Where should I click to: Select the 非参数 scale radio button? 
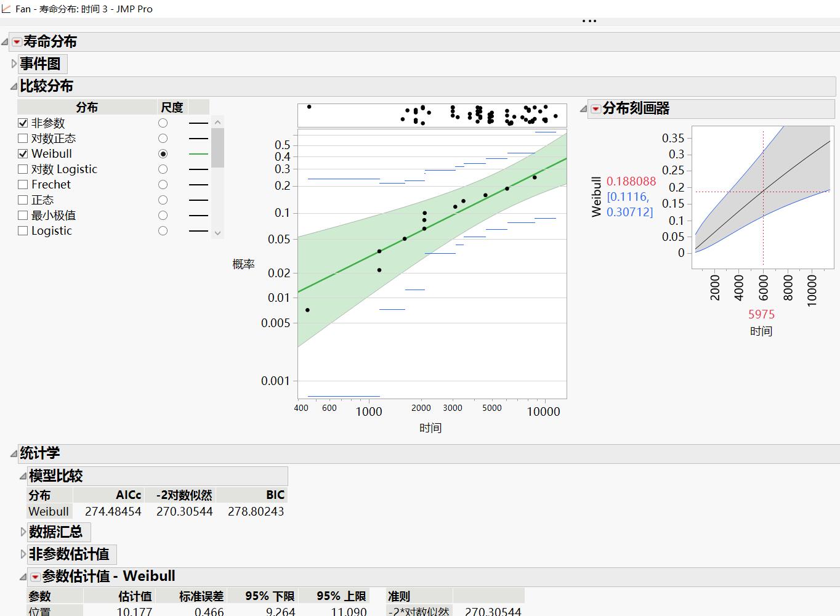(163, 123)
